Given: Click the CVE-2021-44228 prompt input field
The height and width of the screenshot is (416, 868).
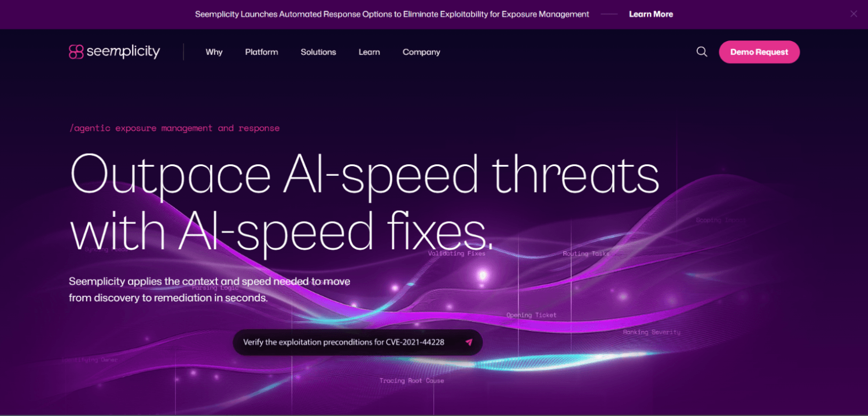Looking at the screenshot, I should [x=358, y=342].
